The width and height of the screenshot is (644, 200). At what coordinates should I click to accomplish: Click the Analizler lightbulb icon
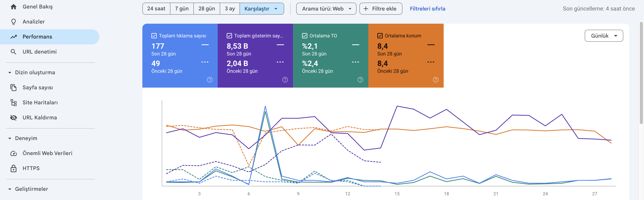pyautogui.click(x=14, y=22)
